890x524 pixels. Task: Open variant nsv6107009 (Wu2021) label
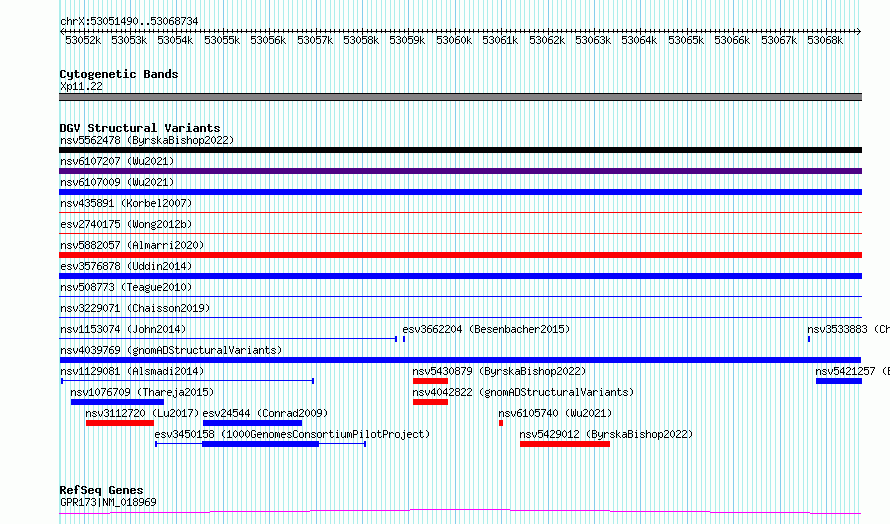coord(117,182)
